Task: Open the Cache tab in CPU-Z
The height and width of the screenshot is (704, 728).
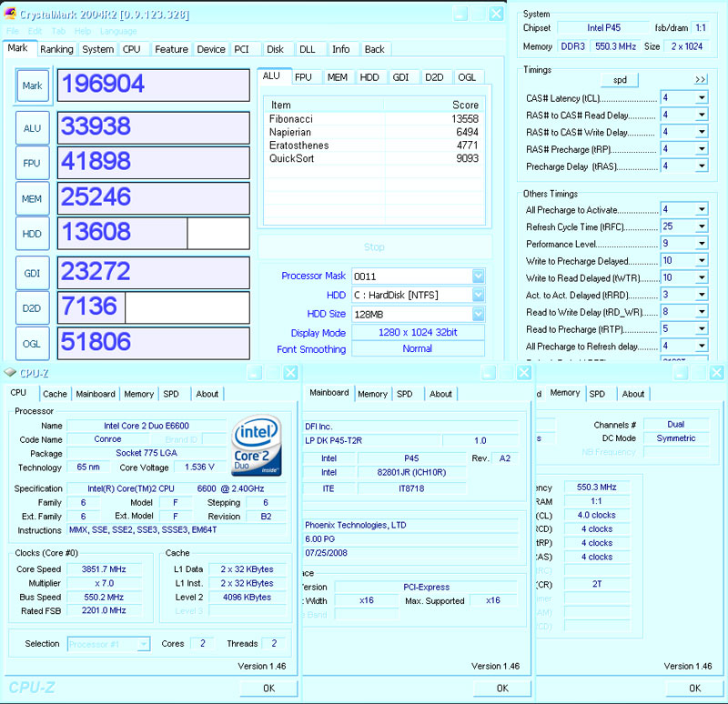Action: pos(55,394)
